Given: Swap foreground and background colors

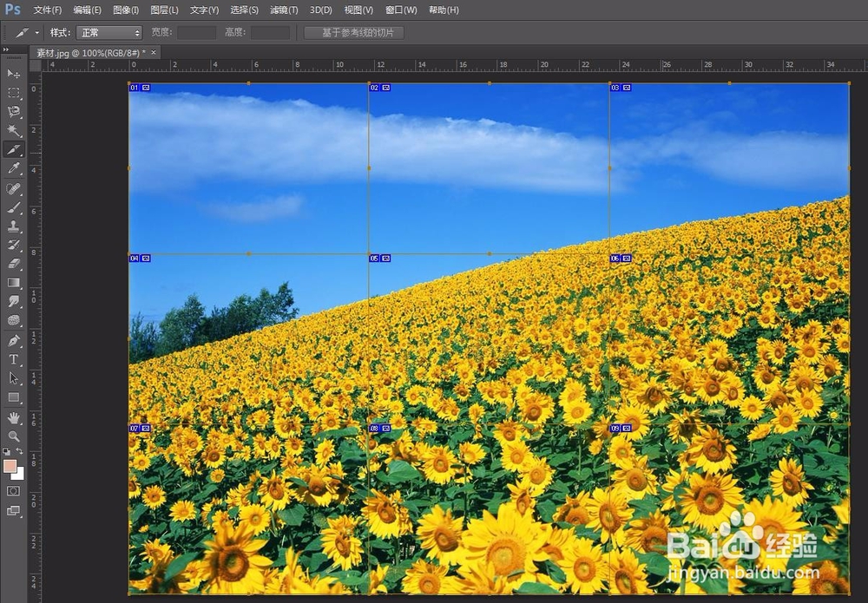Looking at the screenshot, I should 19,451.
